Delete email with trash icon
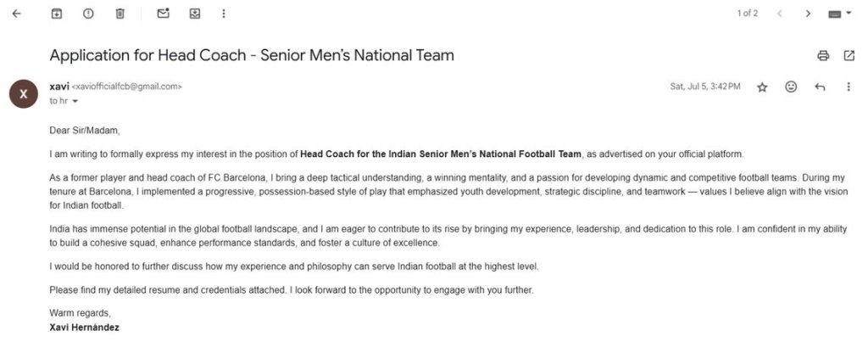This screenshot has width=868, height=364. click(x=120, y=14)
